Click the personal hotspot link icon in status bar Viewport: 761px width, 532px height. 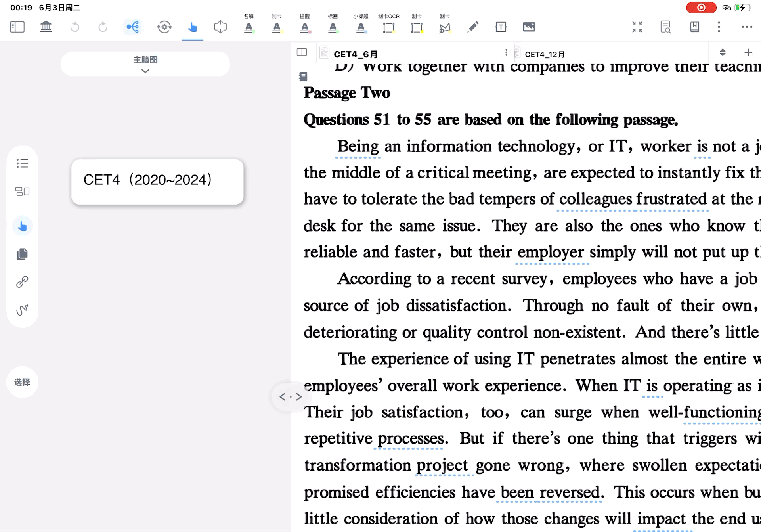click(x=727, y=8)
